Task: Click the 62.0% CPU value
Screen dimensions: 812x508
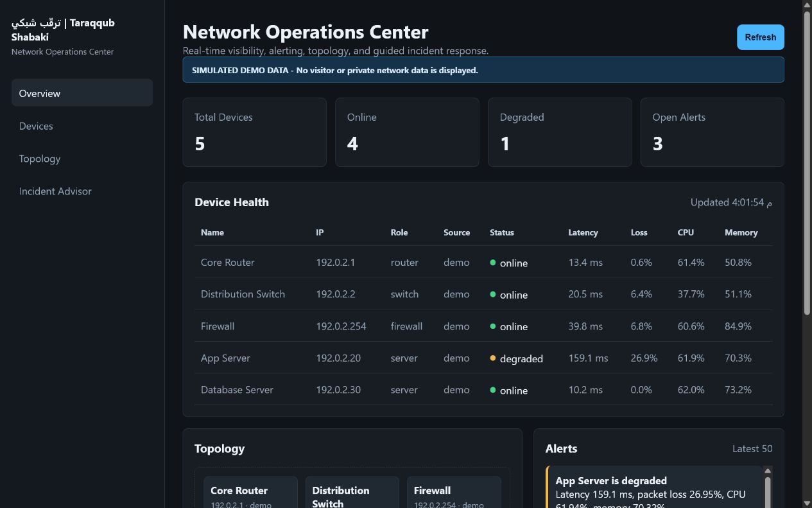Action: 691,390
